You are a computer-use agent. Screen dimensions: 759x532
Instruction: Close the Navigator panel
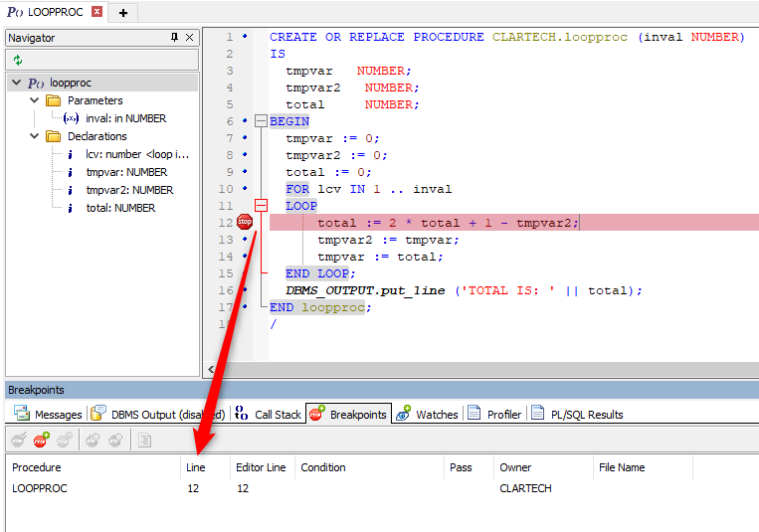(190, 37)
